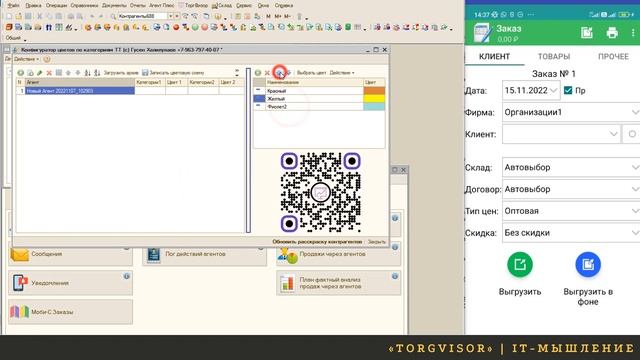640x360 pixels.
Task: Expand the Фирма dropdown Организации1
Action: pos(571,112)
